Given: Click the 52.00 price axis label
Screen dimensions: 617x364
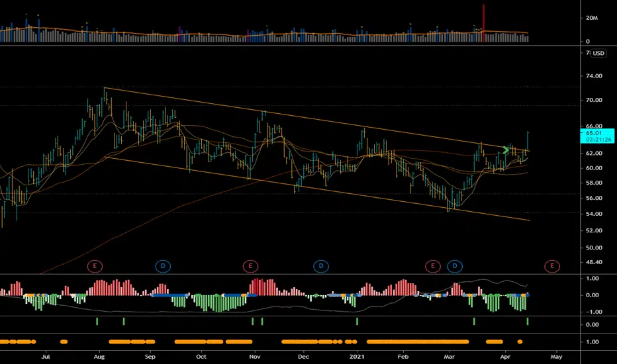Looking at the screenshot, I should 594,230.
